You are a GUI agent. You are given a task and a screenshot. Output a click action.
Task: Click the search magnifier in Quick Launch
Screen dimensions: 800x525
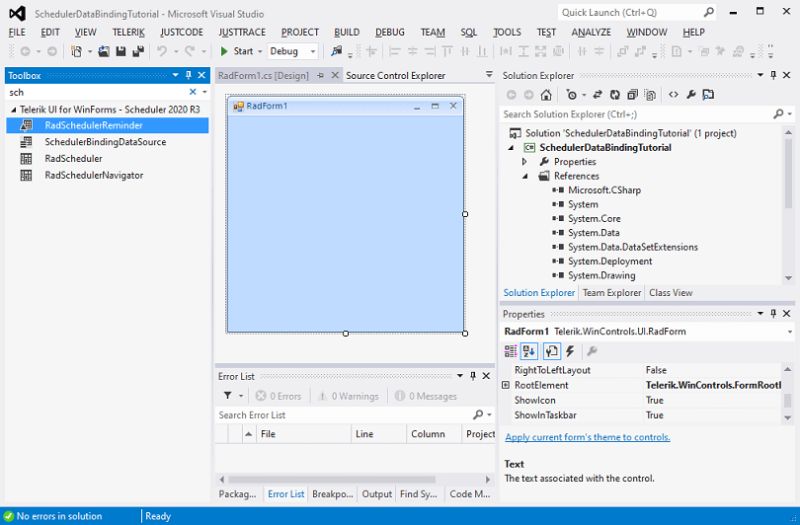709,12
